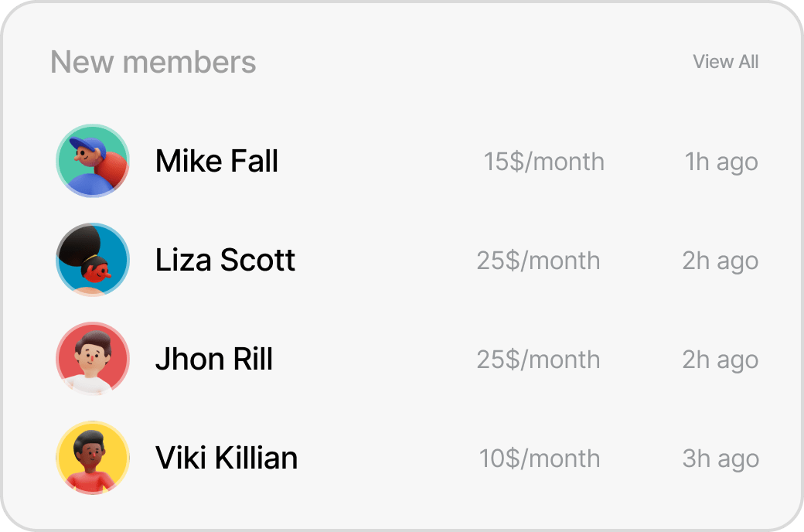Select Jhon Rill's red avatar picture
Image resolution: width=804 pixels, height=532 pixels.
(x=93, y=359)
